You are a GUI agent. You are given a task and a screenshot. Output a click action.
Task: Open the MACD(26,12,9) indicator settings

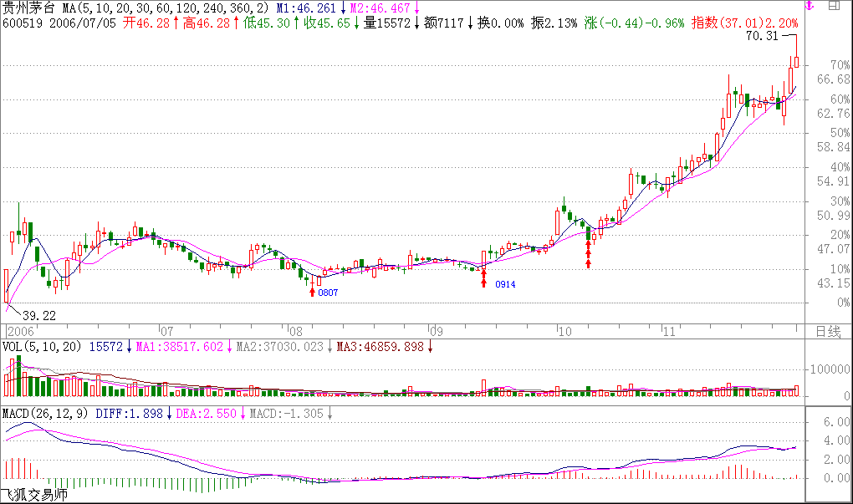46,413
